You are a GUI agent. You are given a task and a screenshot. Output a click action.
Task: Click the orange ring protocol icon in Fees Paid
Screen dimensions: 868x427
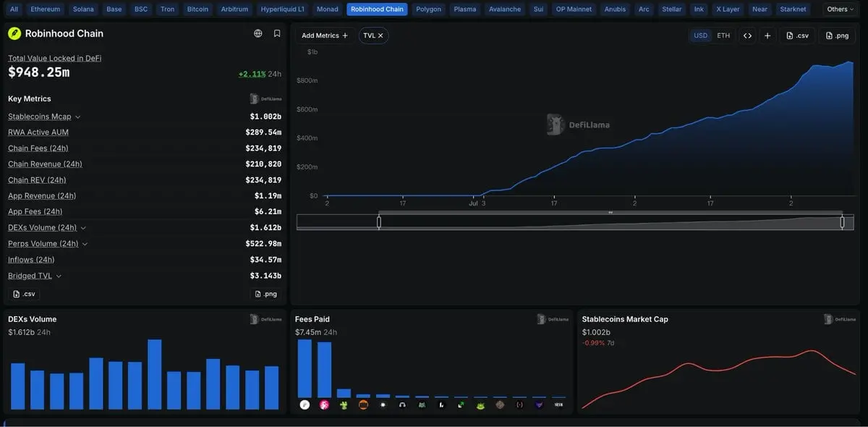point(363,405)
